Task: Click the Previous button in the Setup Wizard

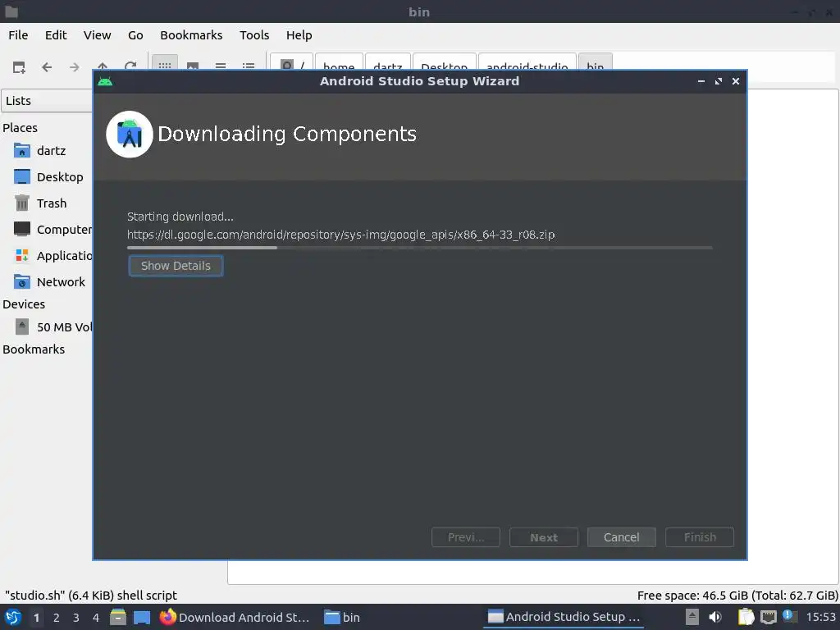Action: pos(466,537)
